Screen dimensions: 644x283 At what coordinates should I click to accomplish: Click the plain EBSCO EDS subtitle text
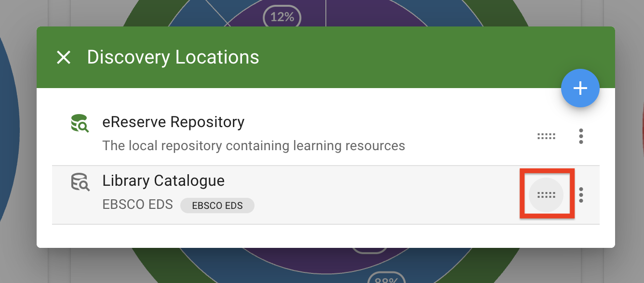click(137, 205)
